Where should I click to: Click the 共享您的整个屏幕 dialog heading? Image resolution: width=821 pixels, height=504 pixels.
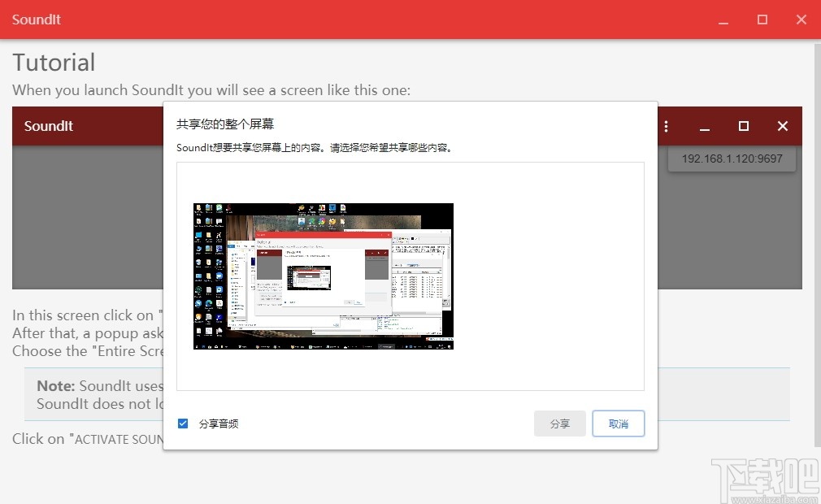coord(225,122)
